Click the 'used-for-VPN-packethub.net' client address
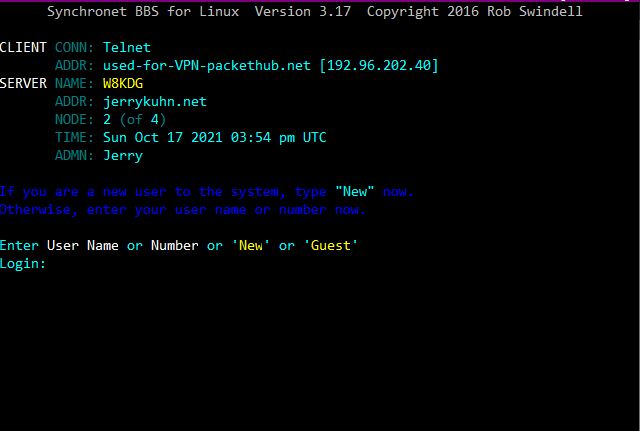The height and width of the screenshot is (431, 640). [x=207, y=65]
